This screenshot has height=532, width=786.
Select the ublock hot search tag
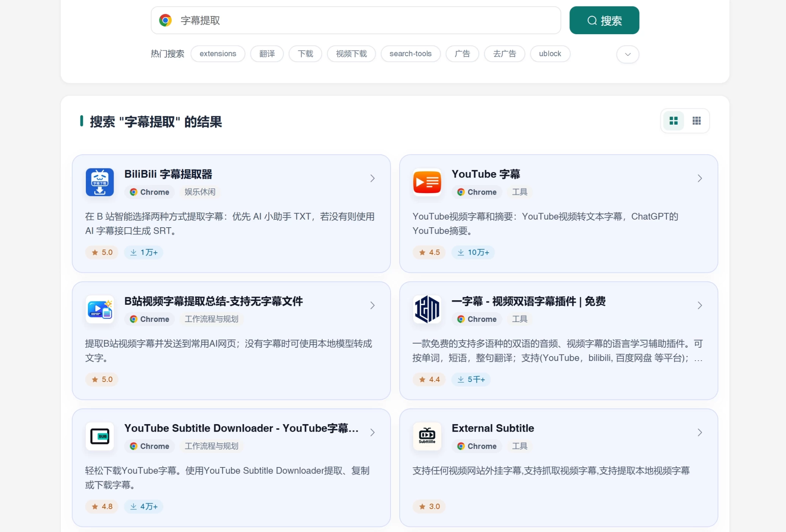click(550, 54)
